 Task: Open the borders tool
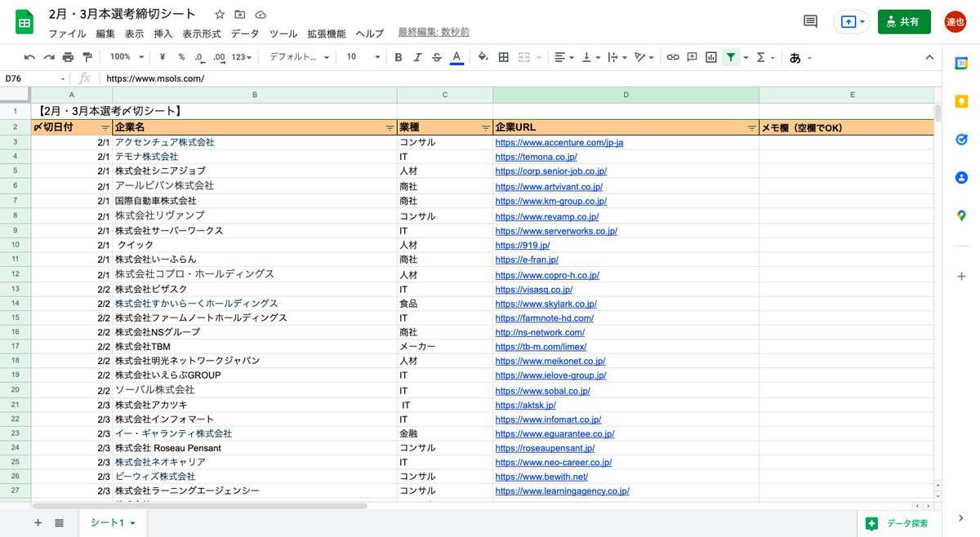504,57
